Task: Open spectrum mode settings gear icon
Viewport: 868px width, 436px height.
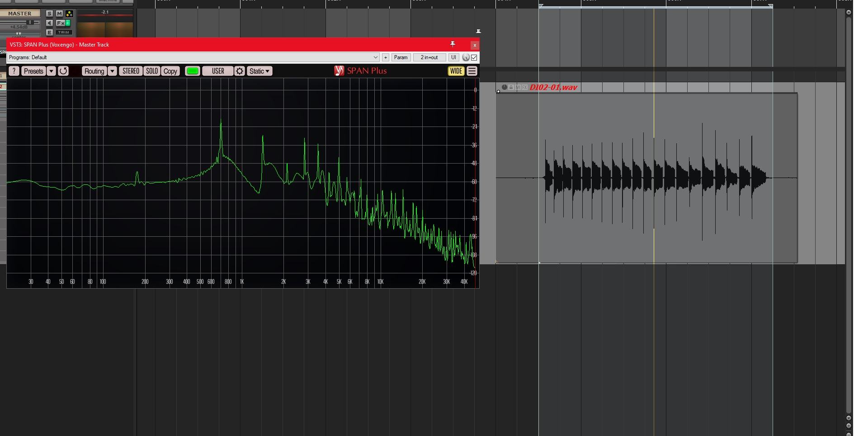Action: click(240, 71)
